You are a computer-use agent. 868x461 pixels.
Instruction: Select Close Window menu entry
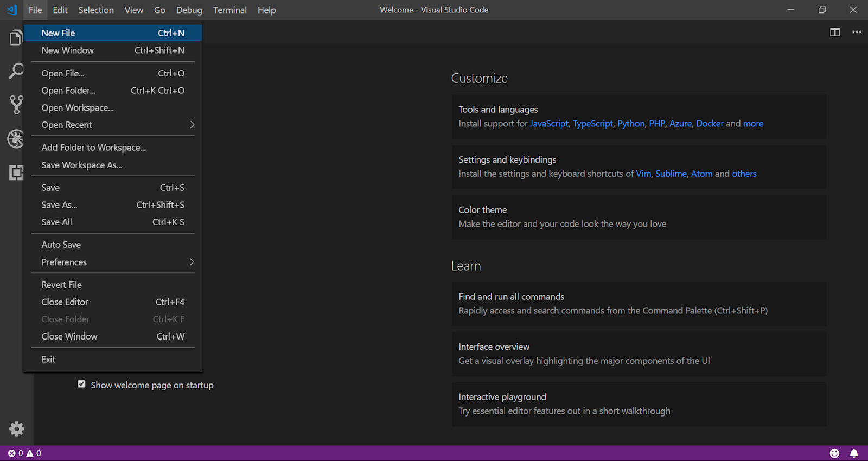pyautogui.click(x=113, y=336)
